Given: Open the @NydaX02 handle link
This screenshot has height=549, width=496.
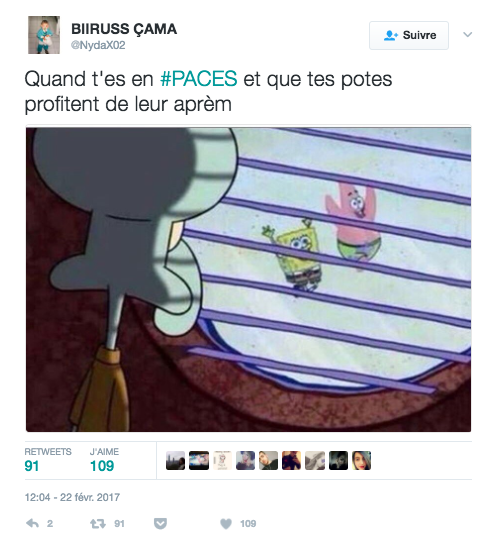Looking at the screenshot, I should 98,46.
